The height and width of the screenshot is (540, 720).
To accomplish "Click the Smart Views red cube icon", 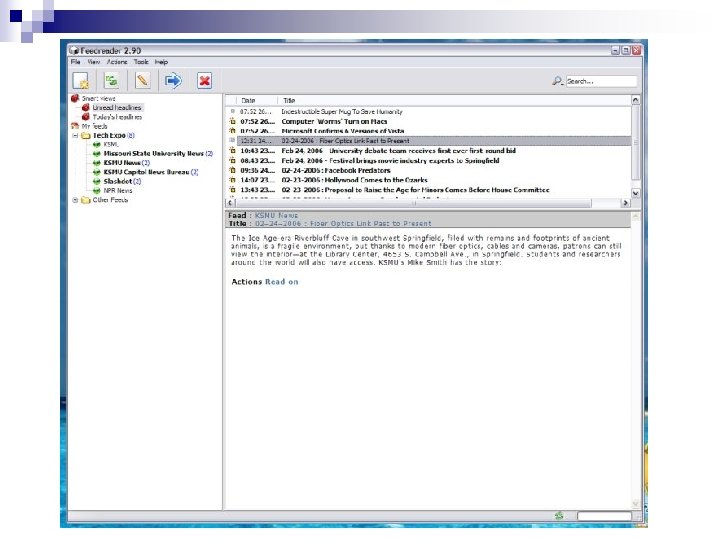I will click(x=75, y=98).
